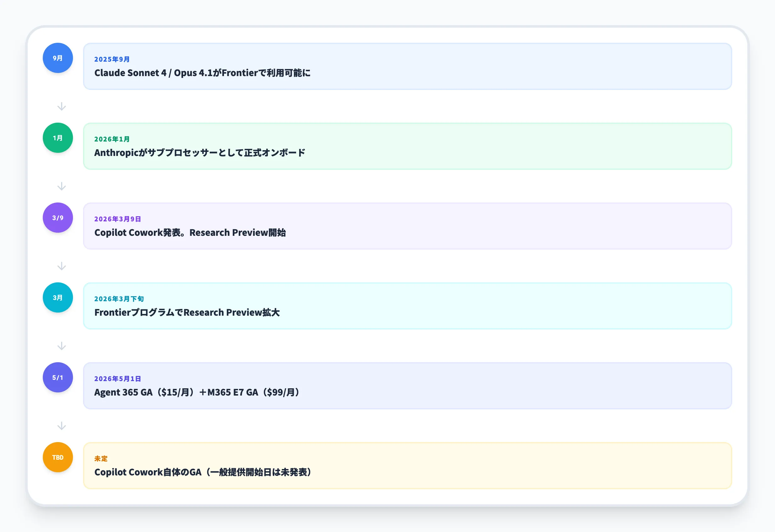Click the arrow above the 3月 milestone
This screenshot has width=775, height=532.
coord(62,266)
